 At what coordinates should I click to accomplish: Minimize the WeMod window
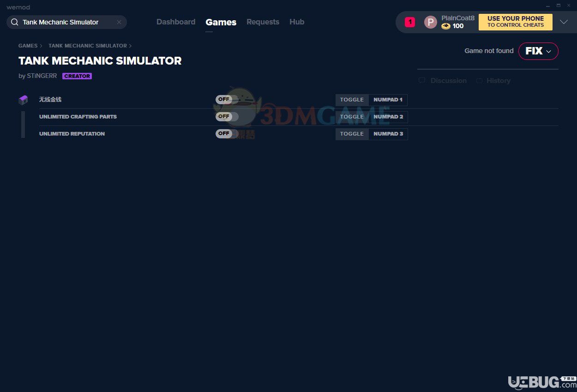pos(547,6)
